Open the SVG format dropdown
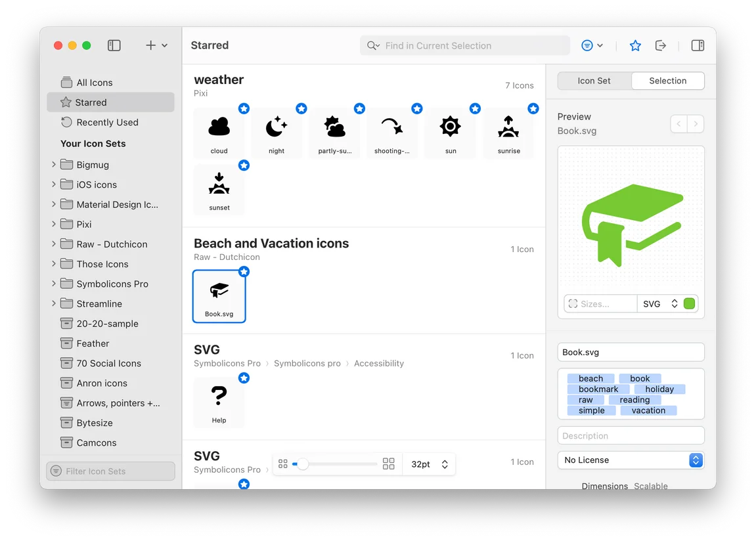This screenshot has height=541, width=756. (x=659, y=304)
